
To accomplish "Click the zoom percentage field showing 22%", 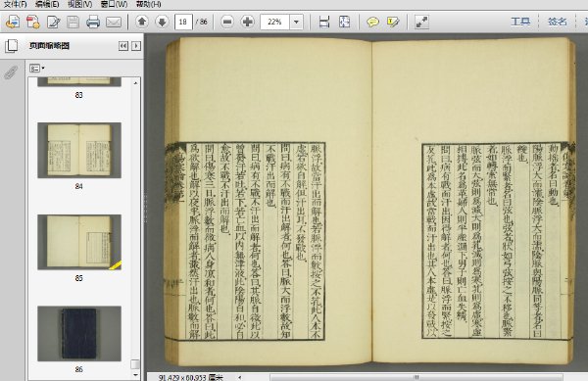I will click(x=274, y=22).
